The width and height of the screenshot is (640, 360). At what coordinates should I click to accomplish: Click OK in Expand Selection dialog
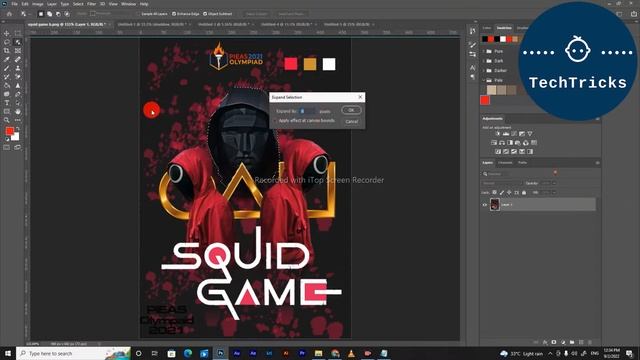351,110
